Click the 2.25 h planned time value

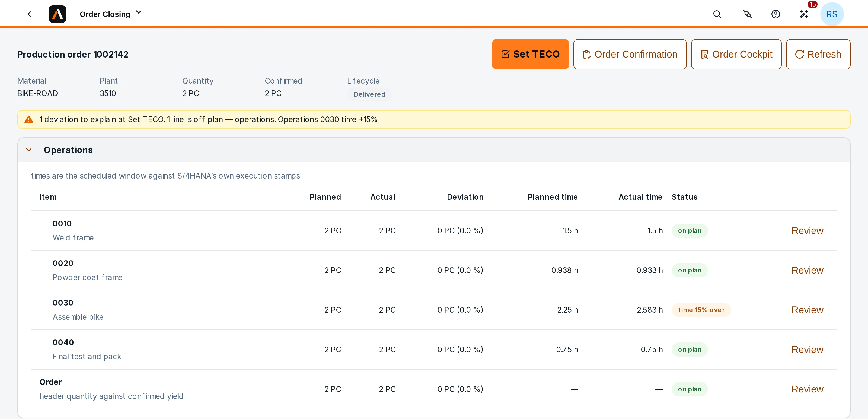coord(567,310)
